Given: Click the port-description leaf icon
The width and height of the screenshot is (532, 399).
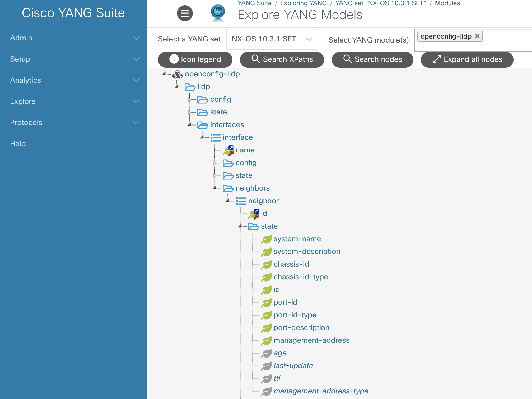Looking at the screenshot, I should [266, 328].
